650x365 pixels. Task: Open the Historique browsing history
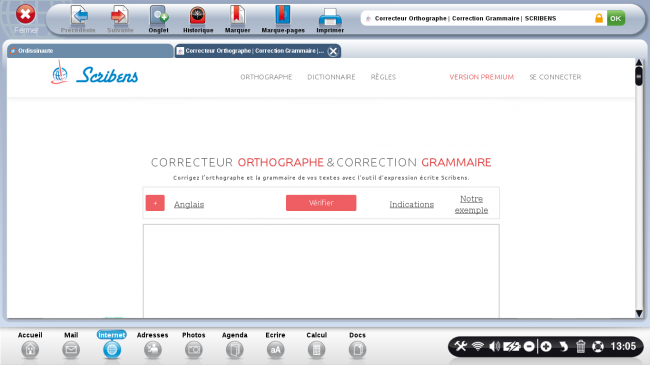(x=198, y=19)
